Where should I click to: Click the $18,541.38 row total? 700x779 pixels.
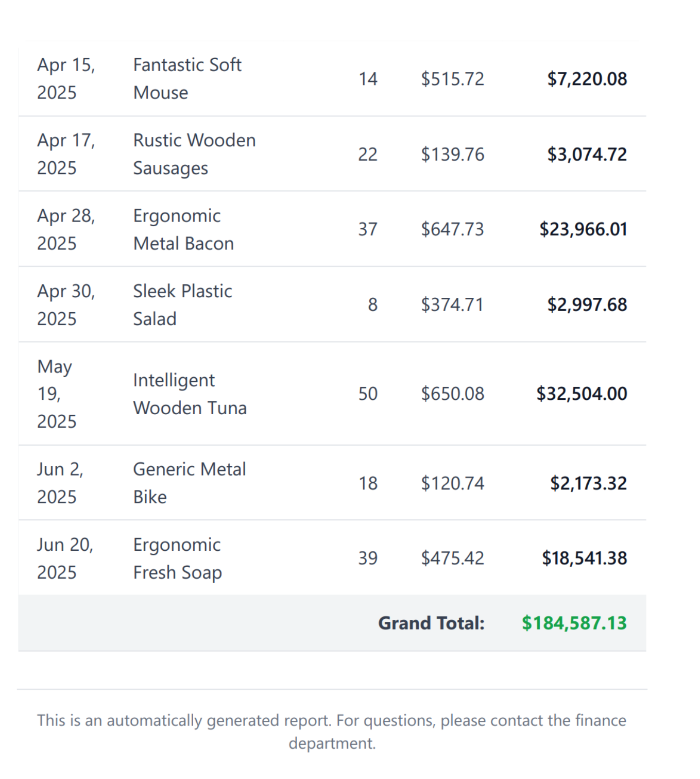(x=585, y=558)
